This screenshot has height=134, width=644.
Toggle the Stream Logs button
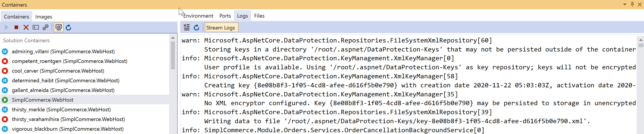coord(221,28)
